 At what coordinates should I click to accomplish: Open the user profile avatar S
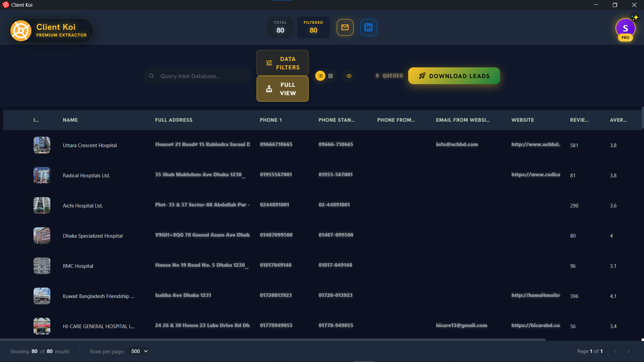(625, 28)
